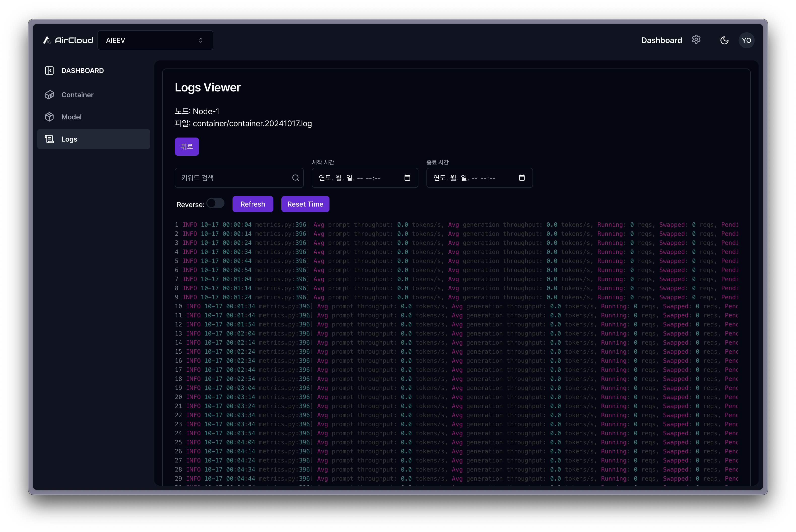Open the AIEEV workspace dropdown
The image size is (796, 532).
pos(155,40)
